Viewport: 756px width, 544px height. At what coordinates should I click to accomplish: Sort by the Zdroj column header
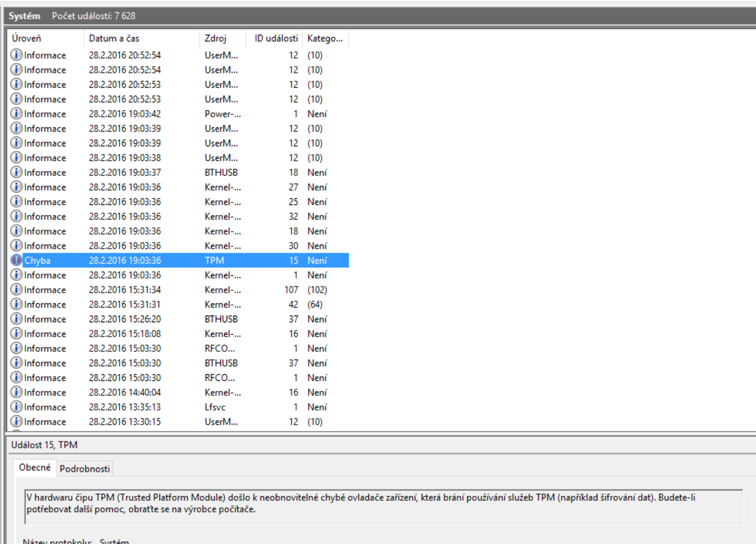(222, 39)
